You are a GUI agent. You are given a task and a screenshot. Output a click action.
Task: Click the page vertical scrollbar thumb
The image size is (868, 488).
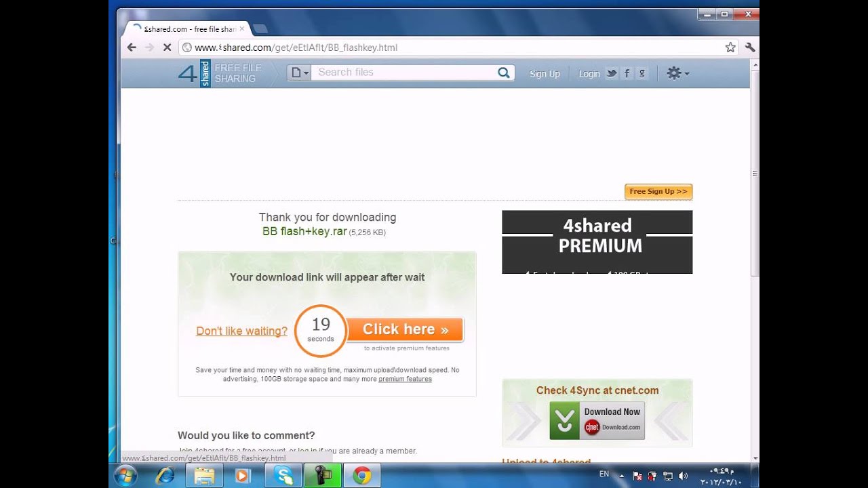tap(755, 173)
